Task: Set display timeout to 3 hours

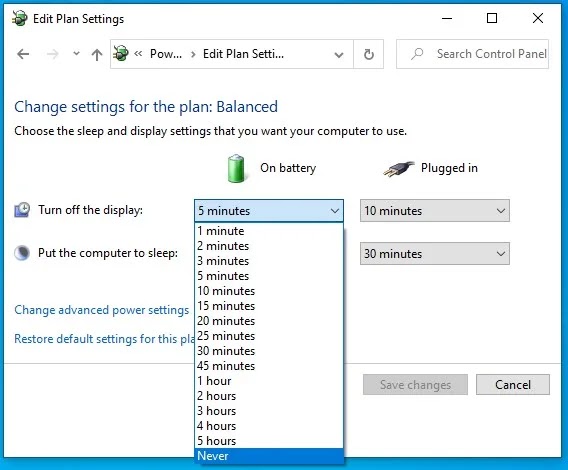Action: pos(269,411)
